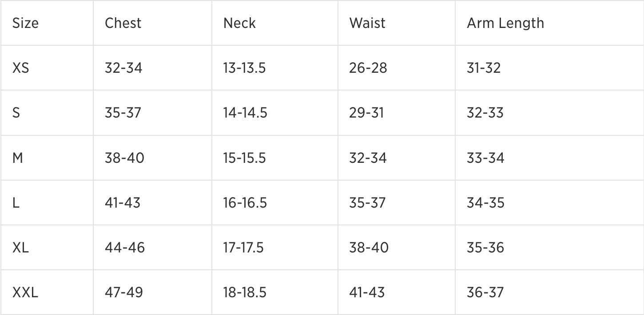
Task: Click the XL size row label
Action: (x=20, y=248)
